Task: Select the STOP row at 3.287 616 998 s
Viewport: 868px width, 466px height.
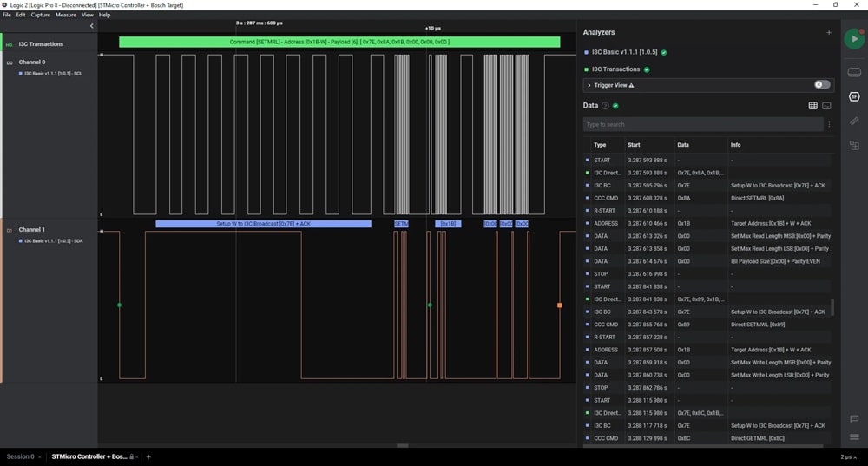Action: pyautogui.click(x=708, y=274)
